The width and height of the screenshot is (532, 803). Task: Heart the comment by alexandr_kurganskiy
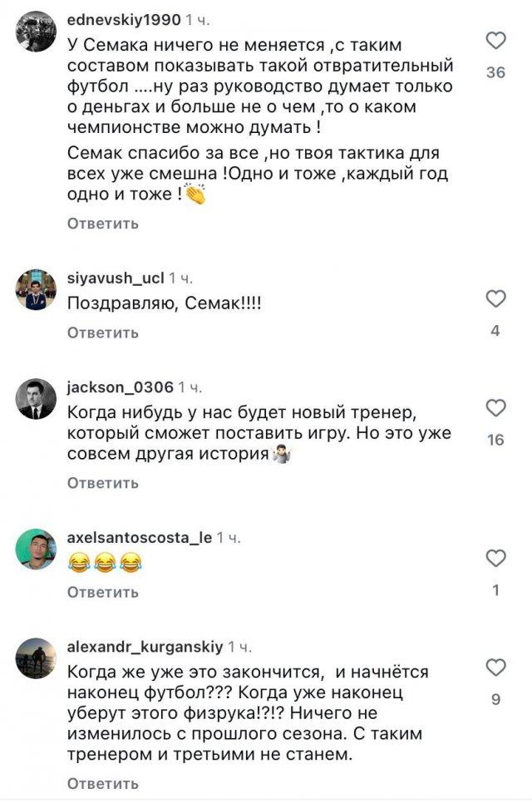pyautogui.click(x=495, y=667)
